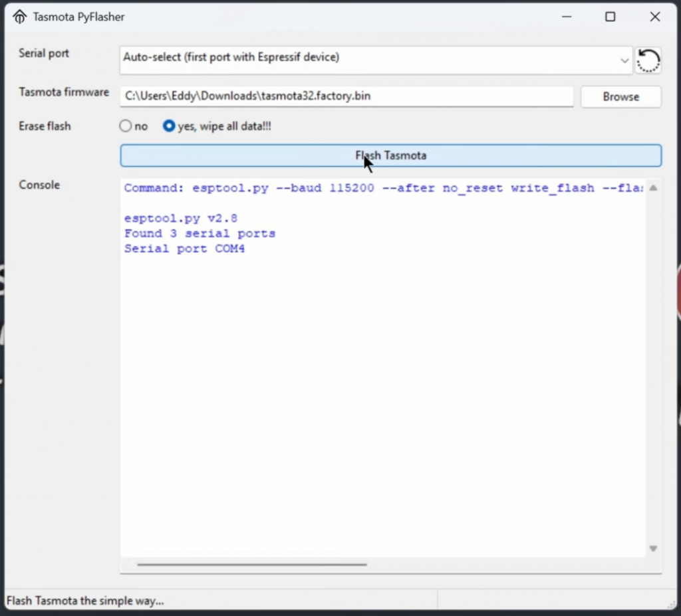Click the status bar message text
The height and width of the screenshot is (616, 681).
click(x=85, y=601)
